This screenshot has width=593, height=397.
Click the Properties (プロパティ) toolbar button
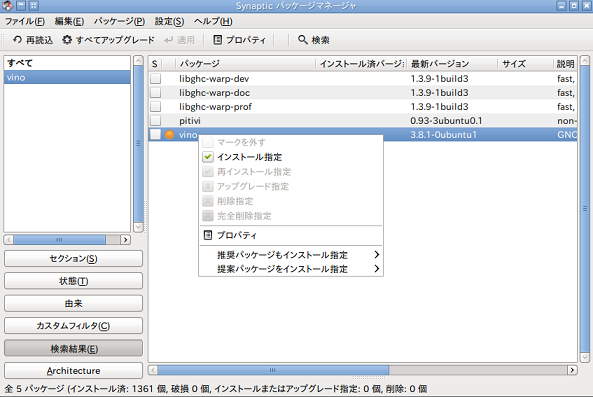239,40
